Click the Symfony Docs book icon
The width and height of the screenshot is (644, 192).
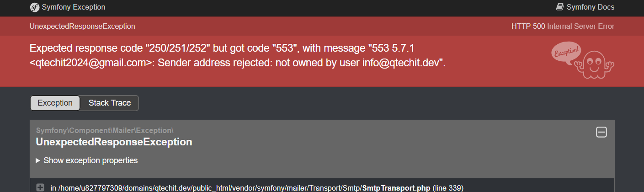click(x=560, y=7)
